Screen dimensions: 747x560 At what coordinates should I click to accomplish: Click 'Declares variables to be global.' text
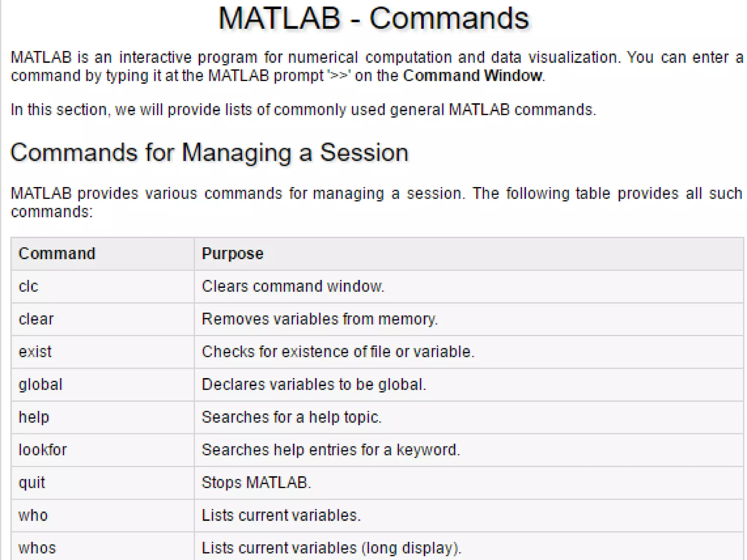coord(314,385)
